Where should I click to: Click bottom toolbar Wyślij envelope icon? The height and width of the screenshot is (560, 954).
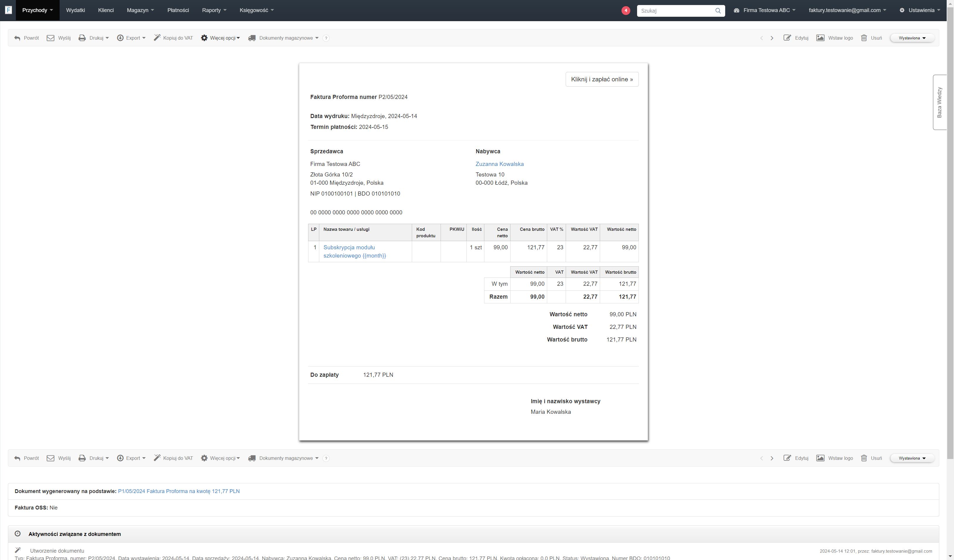pos(50,458)
